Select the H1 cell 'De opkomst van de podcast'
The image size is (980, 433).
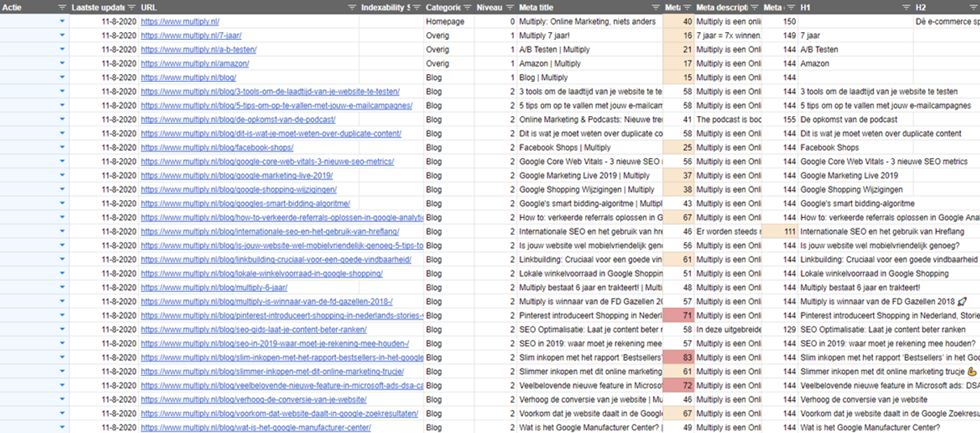tap(855, 120)
